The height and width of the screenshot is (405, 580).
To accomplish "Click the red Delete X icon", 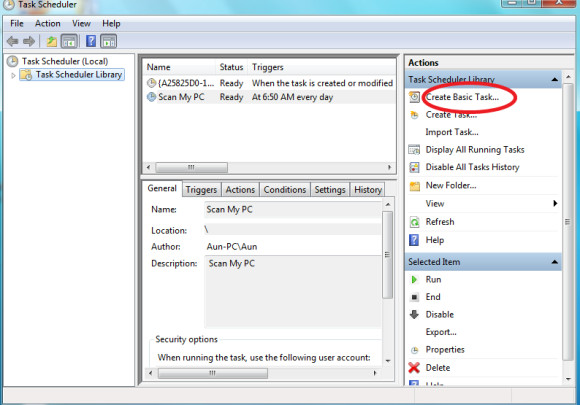I will [x=414, y=368].
